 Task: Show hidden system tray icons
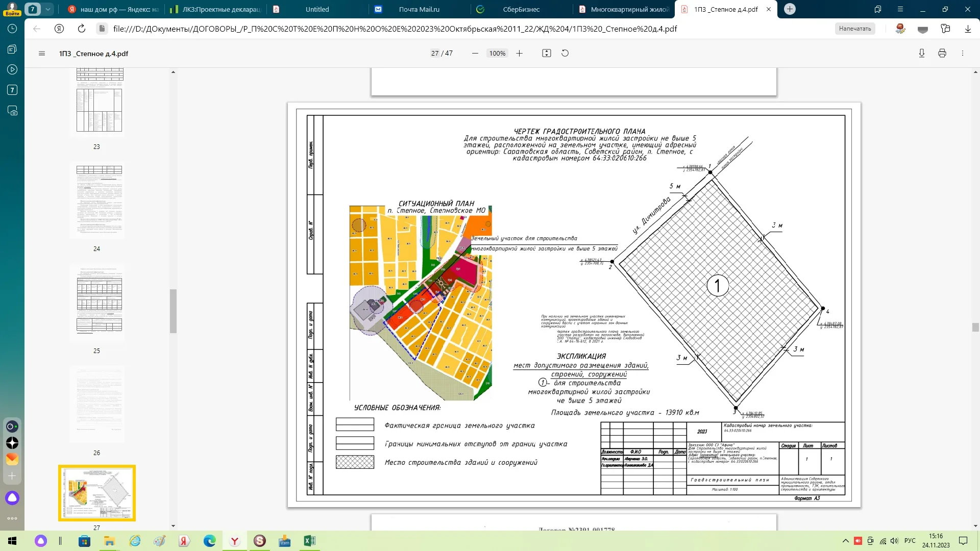pos(846,541)
